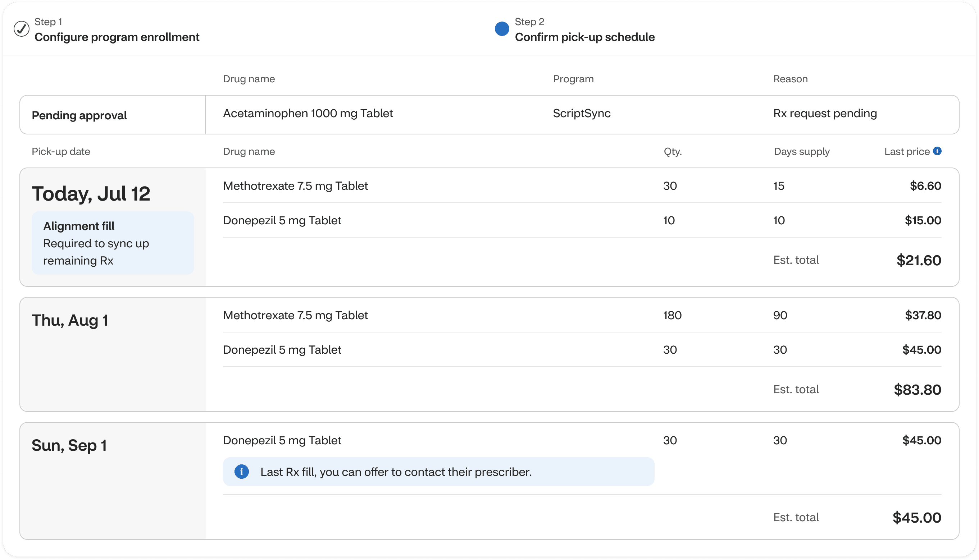
Task: Click Pending approval label
Action: tap(79, 115)
